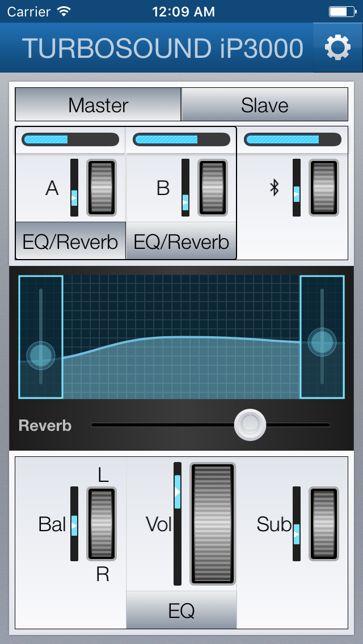This screenshot has height=644, width=363.
Task: Click the Reverb slider knob
Action: (x=250, y=425)
